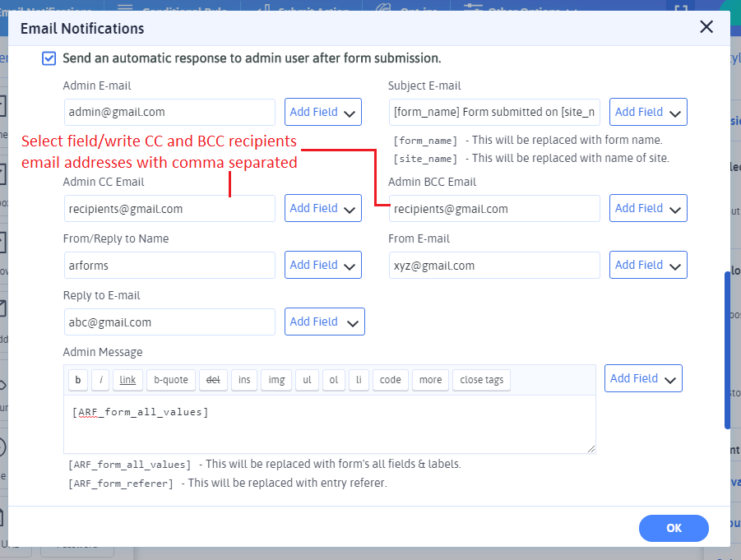
Task: Open Add Field dropdown for Admin E-mail
Action: pyautogui.click(x=323, y=113)
